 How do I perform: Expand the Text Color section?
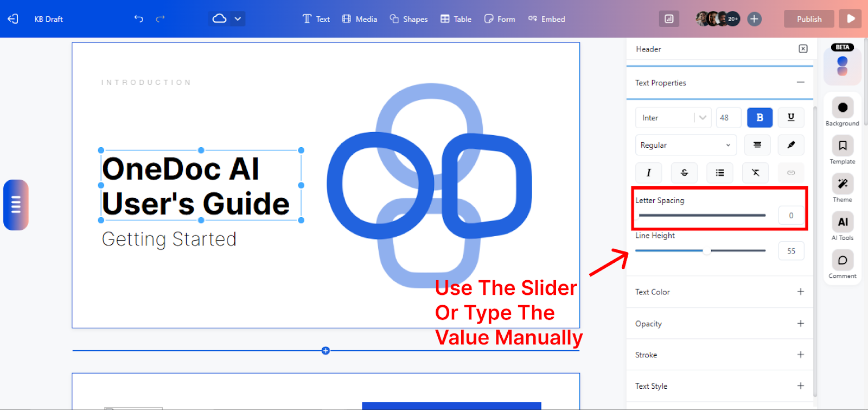click(800, 292)
